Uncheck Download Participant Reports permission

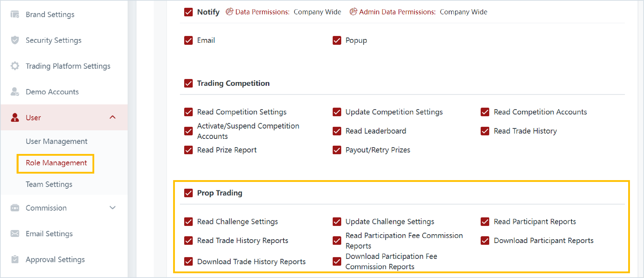click(x=485, y=241)
